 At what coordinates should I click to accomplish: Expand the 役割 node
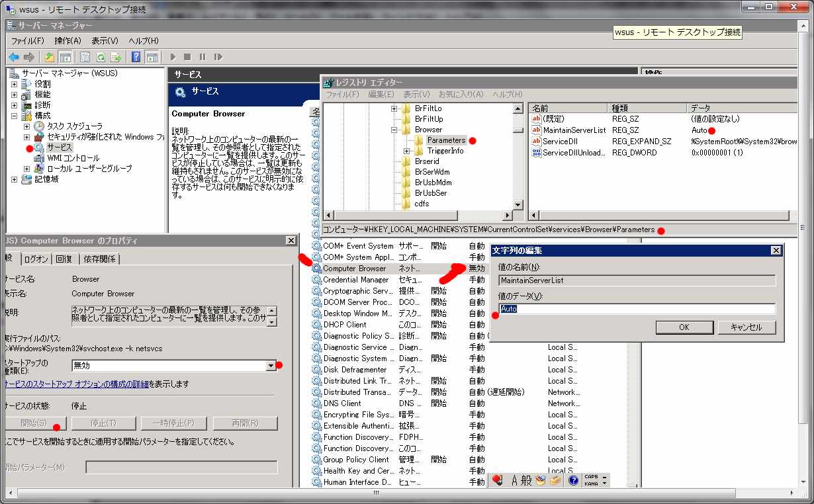coord(15,84)
